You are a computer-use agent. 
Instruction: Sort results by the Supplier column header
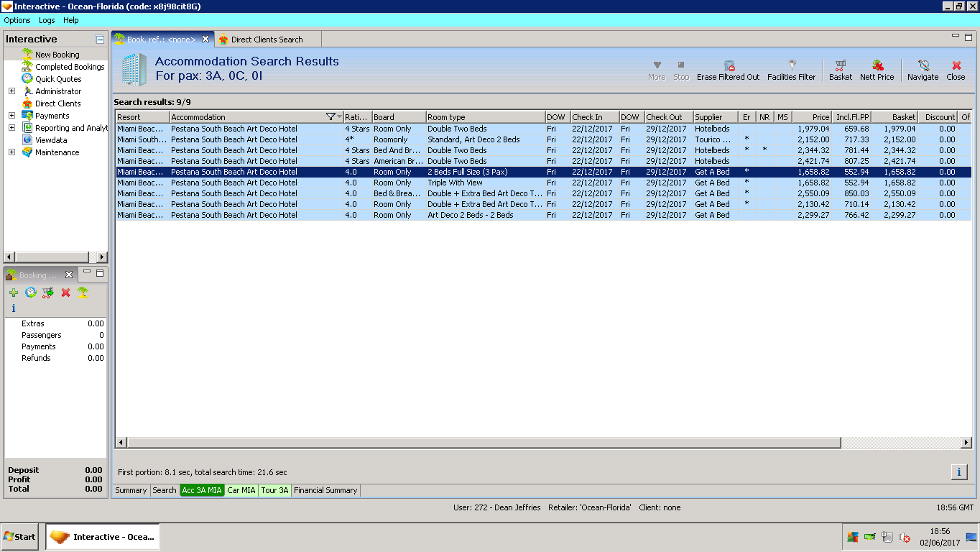tap(715, 117)
